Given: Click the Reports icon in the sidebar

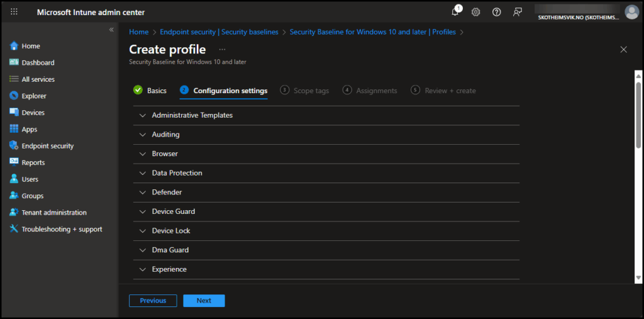Looking at the screenshot, I should (14, 162).
